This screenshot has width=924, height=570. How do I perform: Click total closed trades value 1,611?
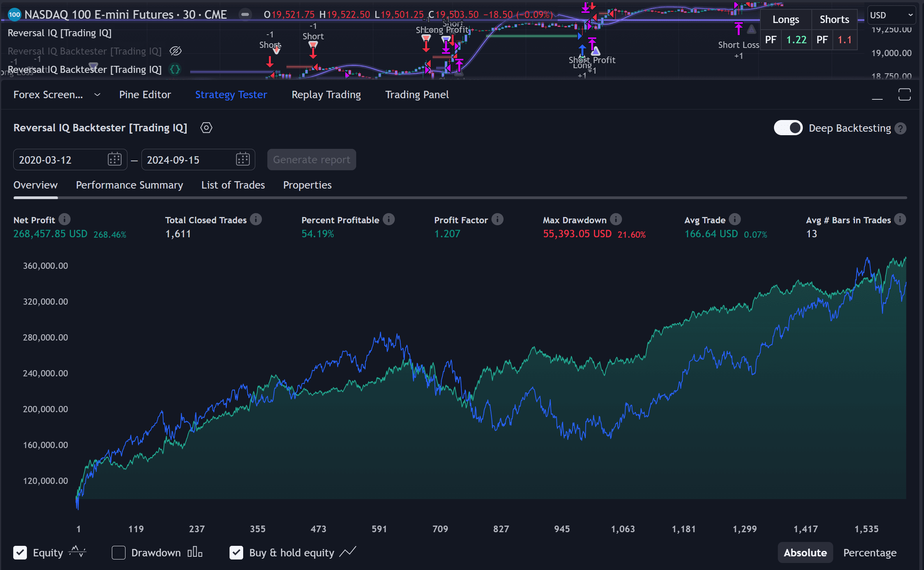coord(178,234)
